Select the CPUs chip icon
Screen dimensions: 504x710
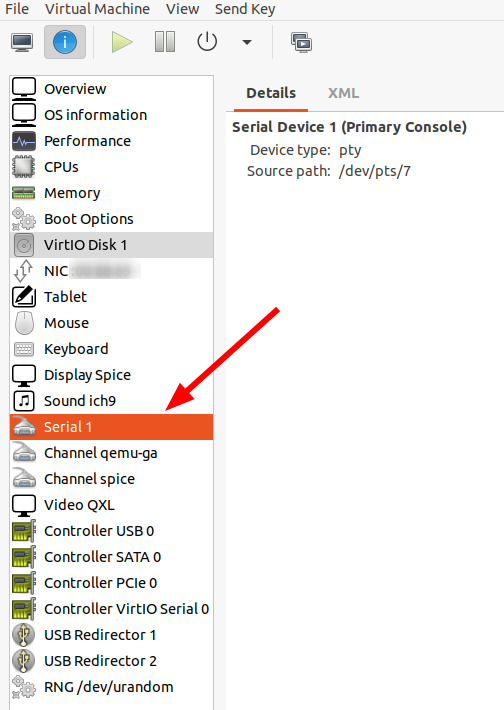pyautogui.click(x=24, y=167)
